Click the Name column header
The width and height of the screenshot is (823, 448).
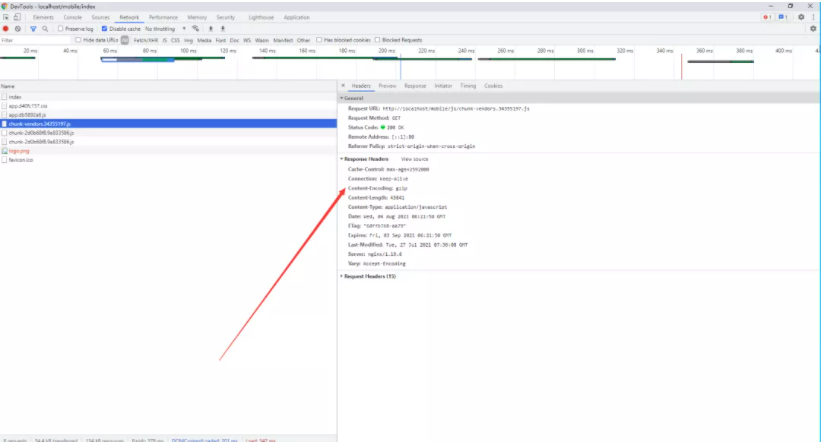[168, 86]
